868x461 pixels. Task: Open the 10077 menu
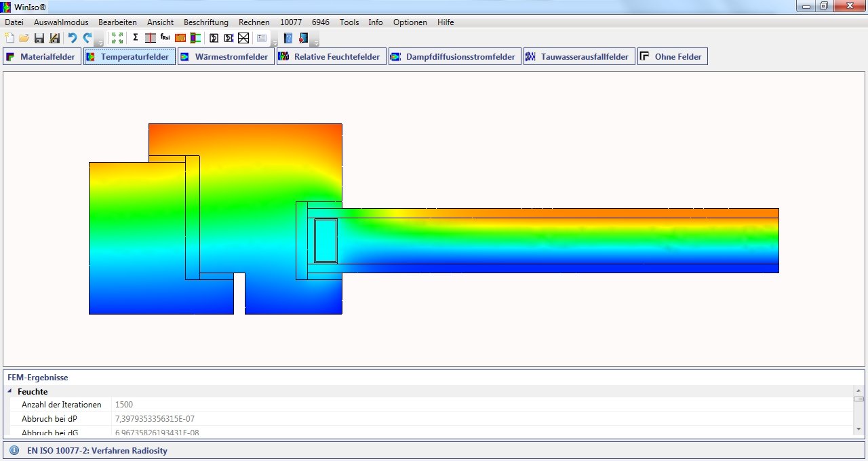point(291,22)
